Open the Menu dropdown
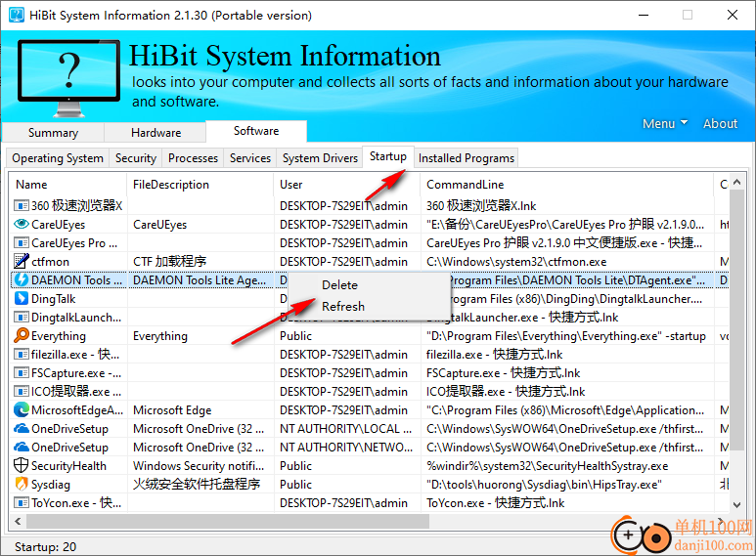 [x=665, y=124]
